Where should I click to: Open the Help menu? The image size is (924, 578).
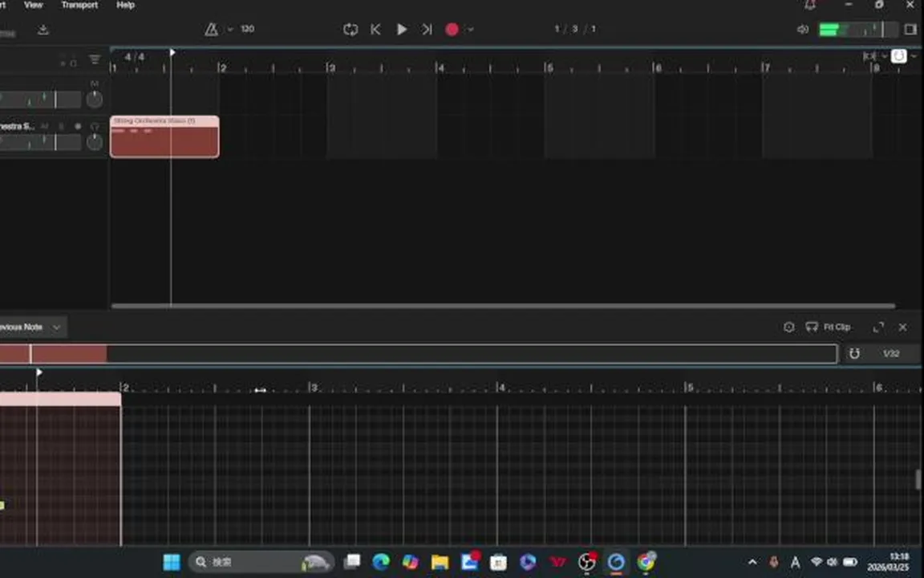(x=125, y=5)
